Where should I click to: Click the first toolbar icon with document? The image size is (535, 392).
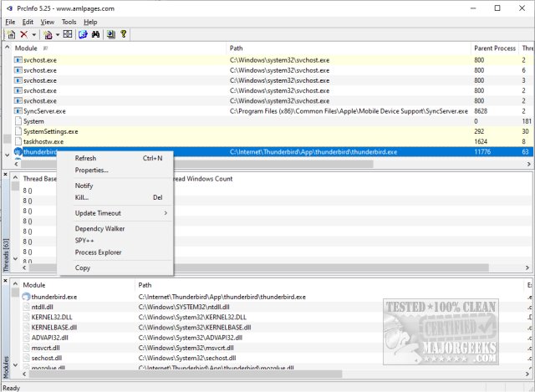pyautogui.click(x=10, y=34)
